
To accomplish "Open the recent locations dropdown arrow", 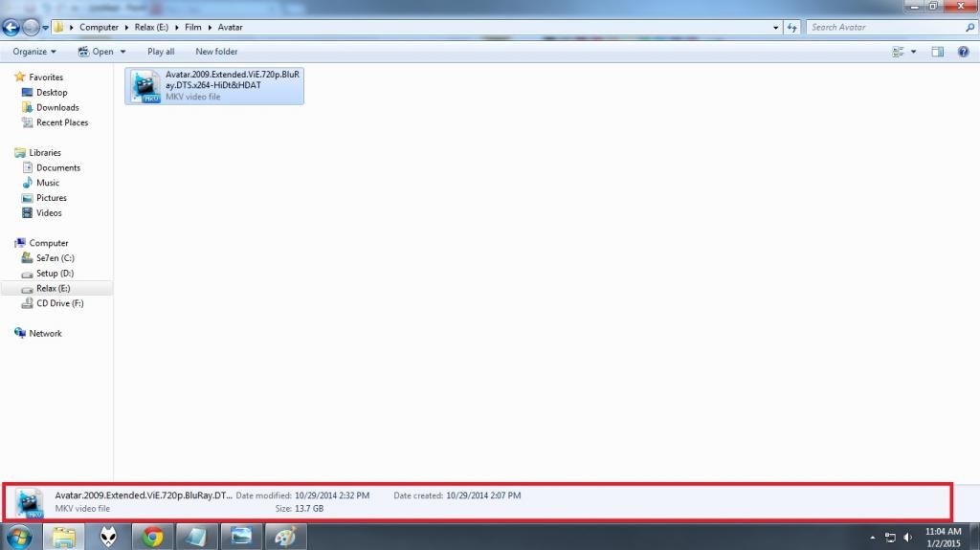I will pyautogui.click(x=45, y=28).
